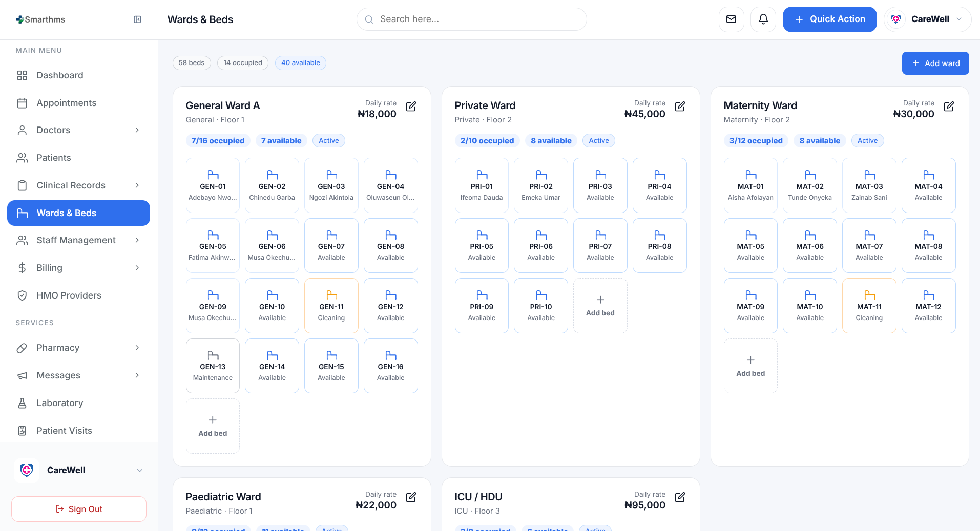Click General Ward A 7/16 occupied badge
980x531 pixels.
click(218, 141)
